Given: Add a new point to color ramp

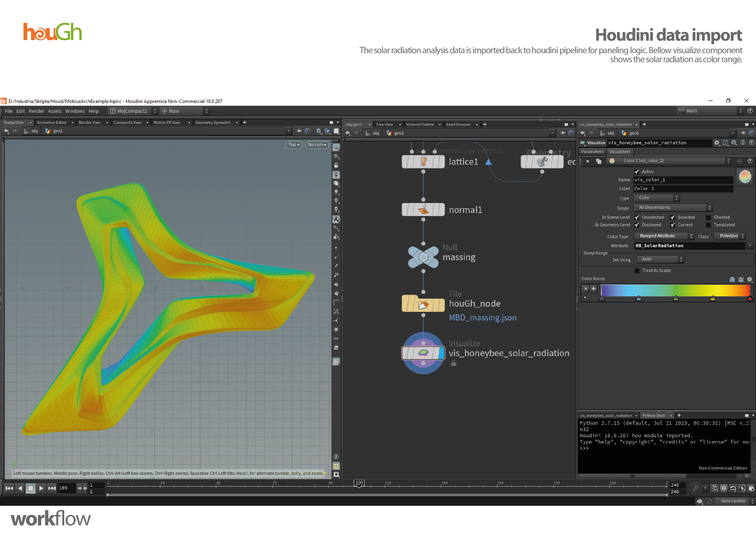Looking at the screenshot, I should [594, 289].
